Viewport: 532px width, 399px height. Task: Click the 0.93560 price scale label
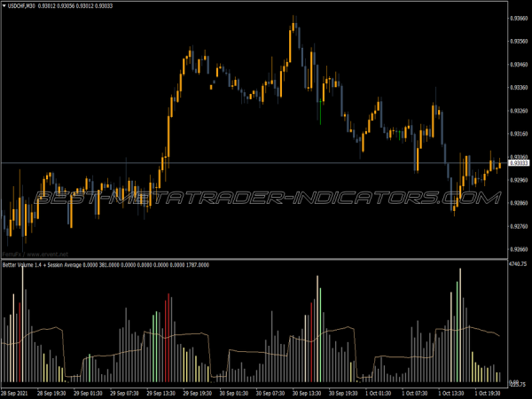coord(519,41)
